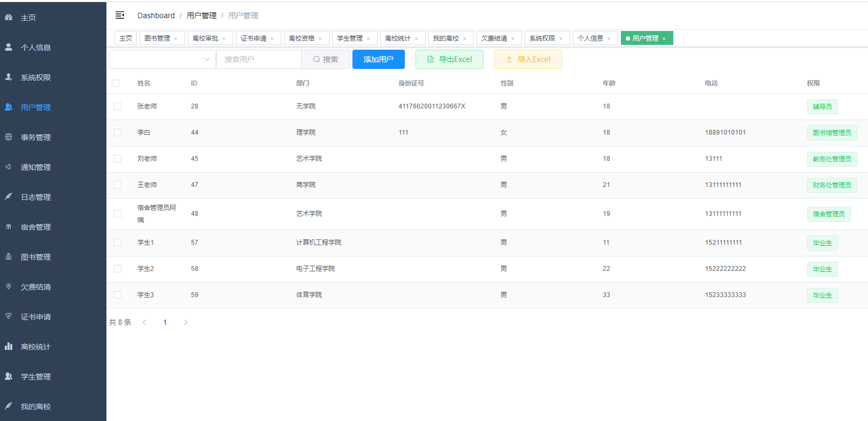
Task: Check the row for 宿舍管理员阿姨
Action: (x=118, y=214)
